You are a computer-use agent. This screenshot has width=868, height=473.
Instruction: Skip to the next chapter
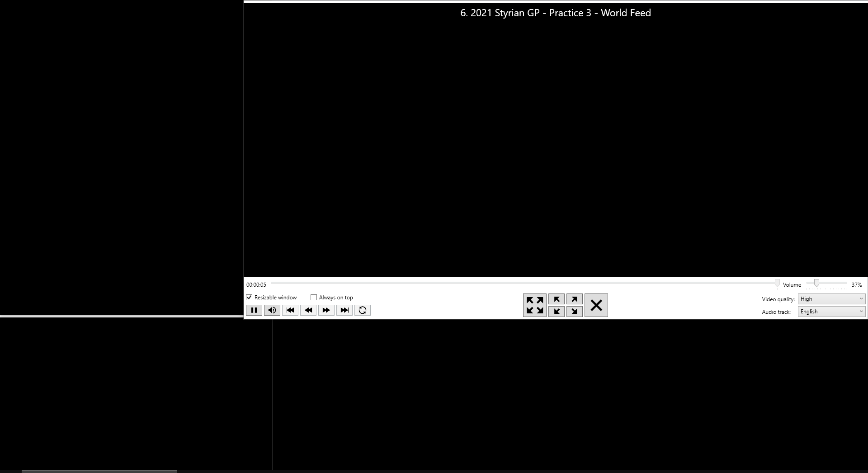[344, 310]
